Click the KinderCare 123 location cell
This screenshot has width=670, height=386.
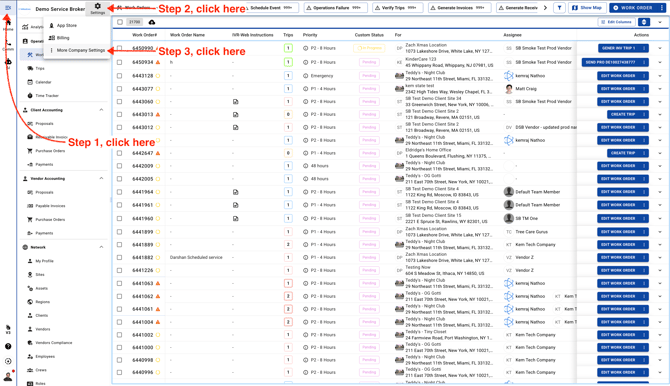pos(449,62)
